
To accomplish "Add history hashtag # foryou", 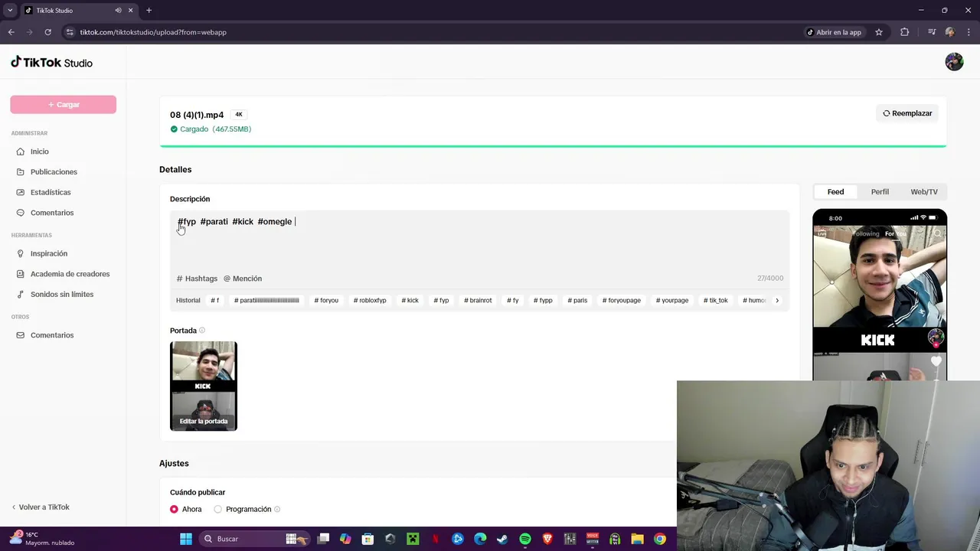I will tap(326, 301).
